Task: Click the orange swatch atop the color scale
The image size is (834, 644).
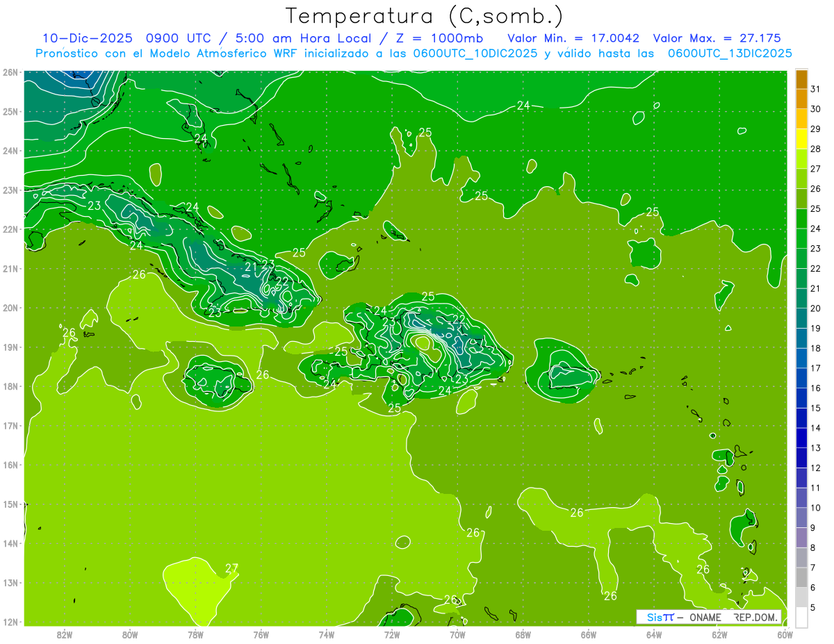Action: click(x=801, y=79)
